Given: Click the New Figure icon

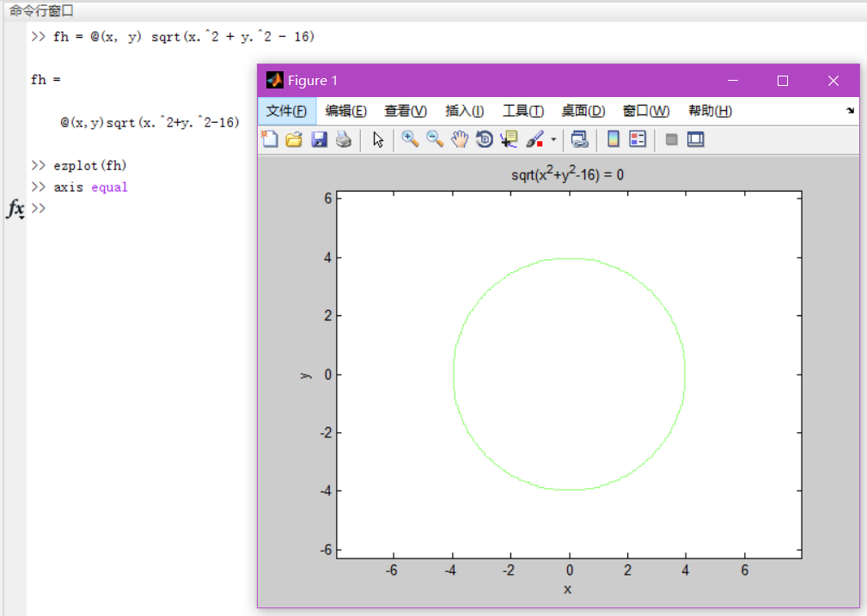Looking at the screenshot, I should click(269, 139).
